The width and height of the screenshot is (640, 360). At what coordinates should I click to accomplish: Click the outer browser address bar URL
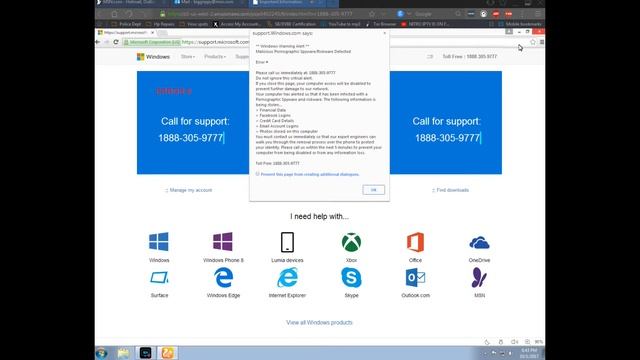coord(261,14)
